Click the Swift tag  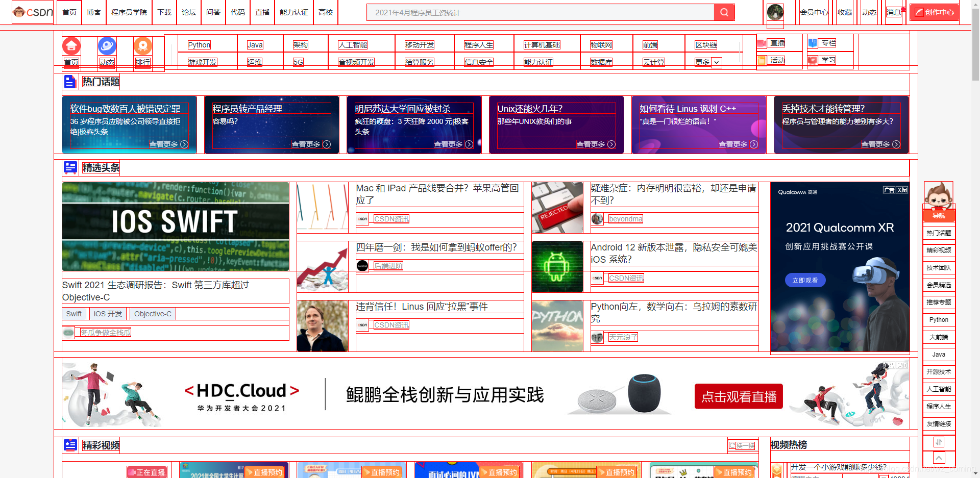click(73, 314)
